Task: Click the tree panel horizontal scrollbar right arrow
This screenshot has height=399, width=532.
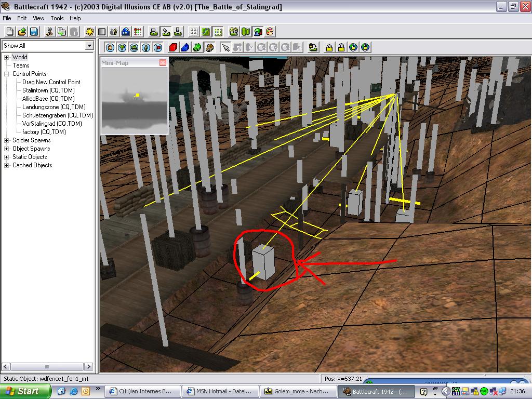Action: [x=89, y=366]
